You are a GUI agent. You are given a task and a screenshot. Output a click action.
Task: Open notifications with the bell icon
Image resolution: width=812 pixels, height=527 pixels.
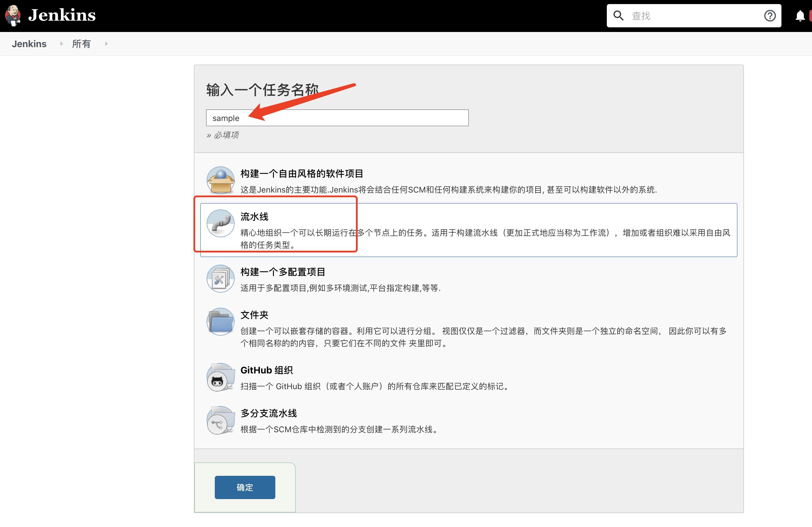pyautogui.click(x=800, y=15)
